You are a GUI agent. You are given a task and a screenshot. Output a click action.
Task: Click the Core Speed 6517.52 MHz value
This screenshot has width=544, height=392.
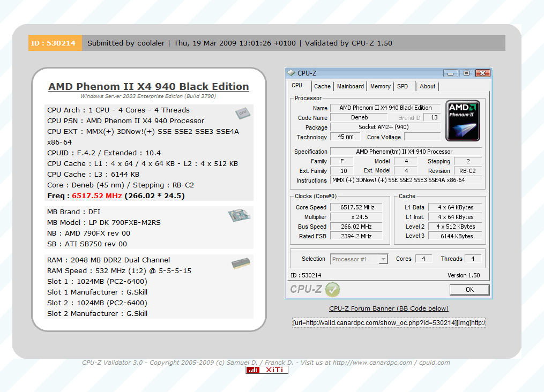356,207
